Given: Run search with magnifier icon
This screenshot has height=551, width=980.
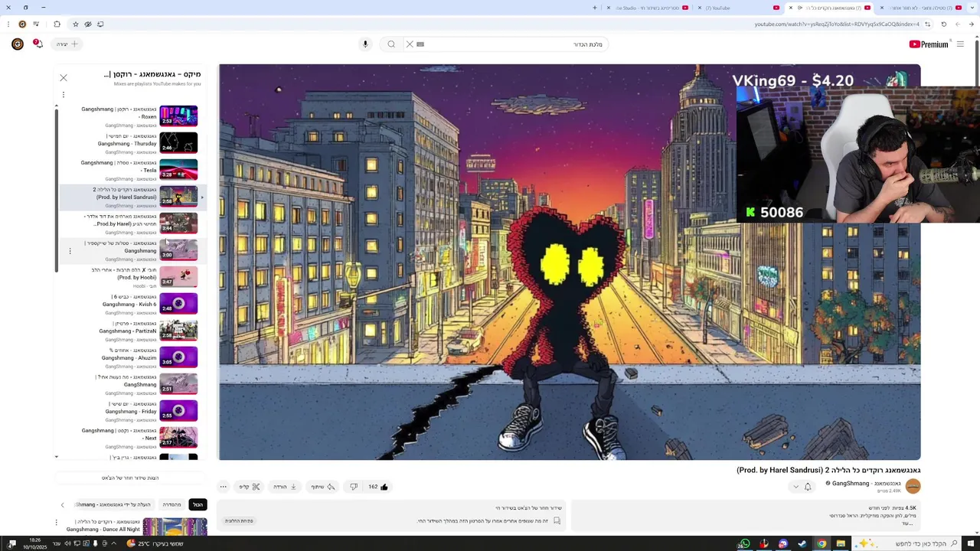Looking at the screenshot, I should (x=391, y=44).
